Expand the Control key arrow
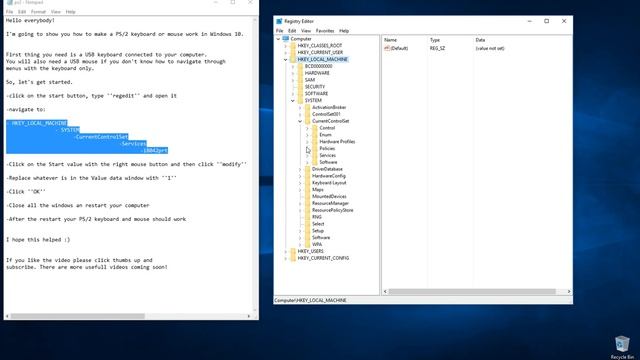 (308, 128)
